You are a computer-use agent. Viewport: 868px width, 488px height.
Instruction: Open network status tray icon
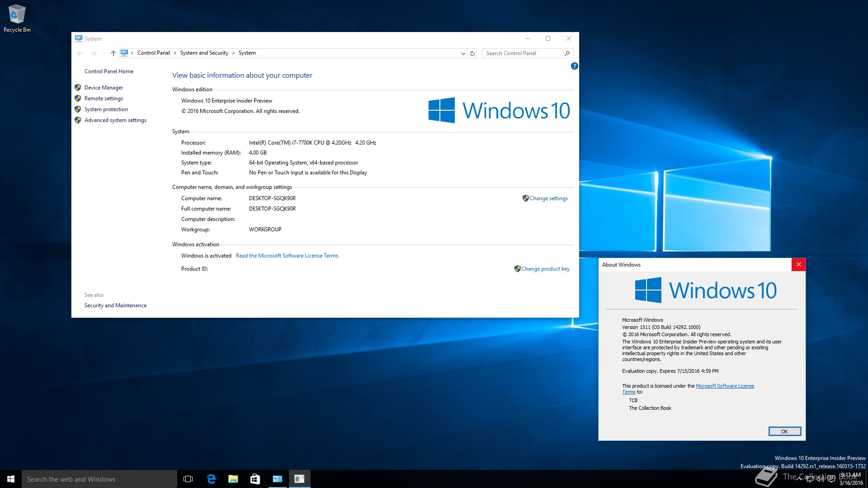(x=809, y=479)
